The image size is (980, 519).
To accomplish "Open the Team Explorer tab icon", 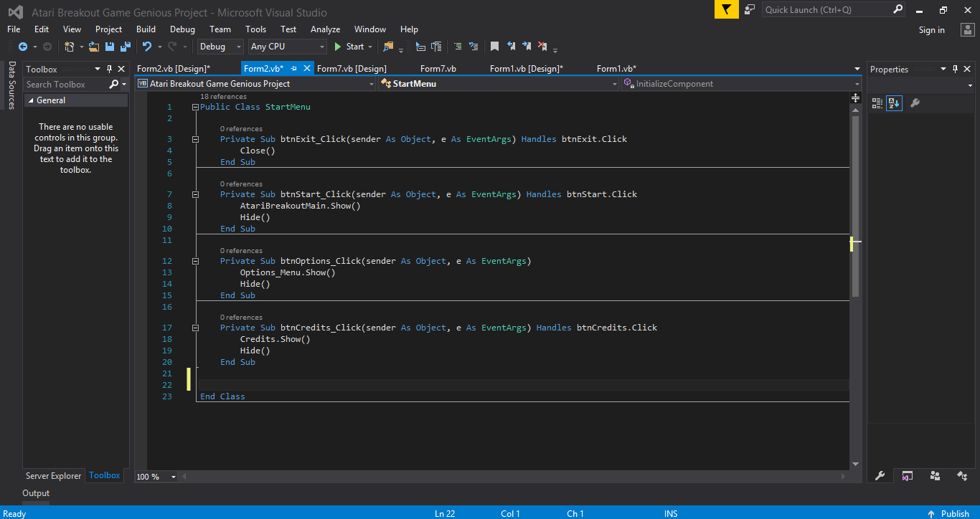I will (935, 476).
